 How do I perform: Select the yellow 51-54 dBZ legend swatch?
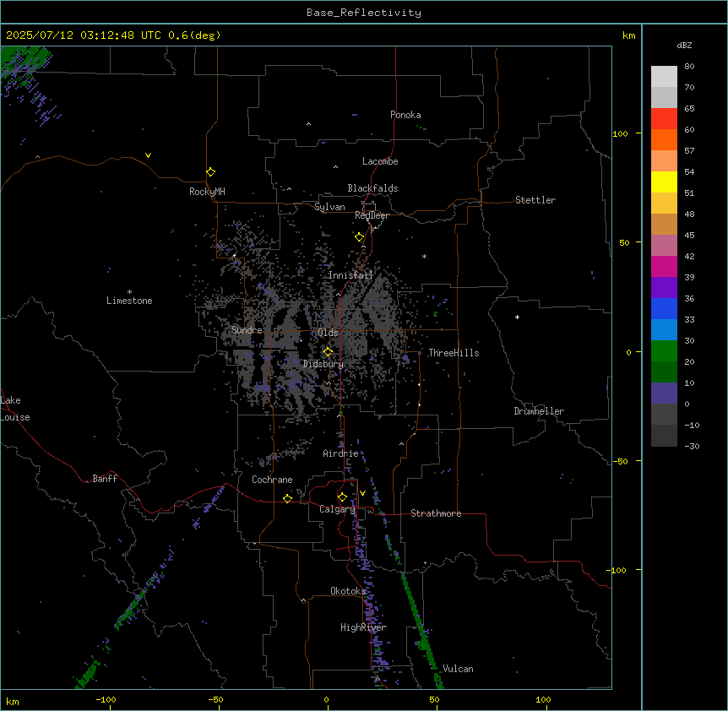coord(664,182)
